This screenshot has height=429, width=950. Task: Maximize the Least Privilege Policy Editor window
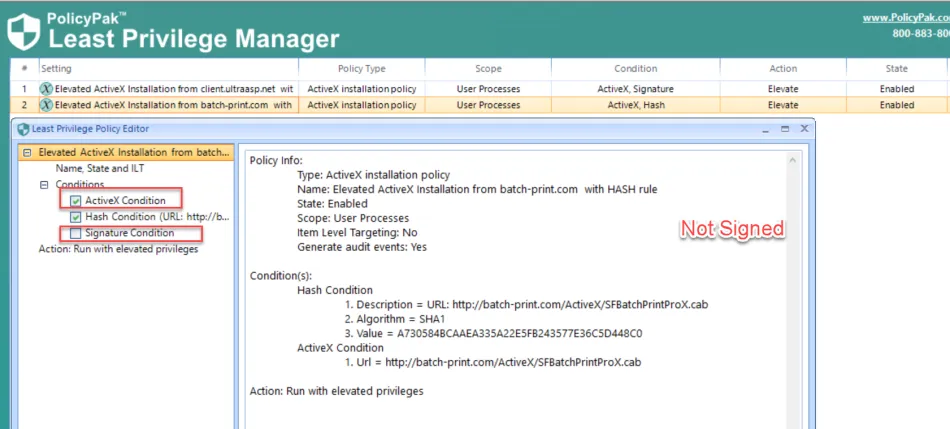click(785, 129)
